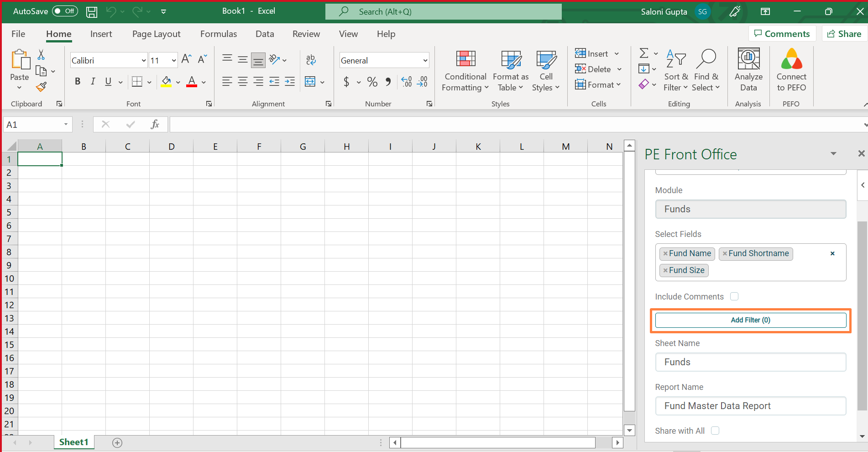The height and width of the screenshot is (452, 868).
Task: Click the Add Filter (0) button
Action: click(750, 320)
